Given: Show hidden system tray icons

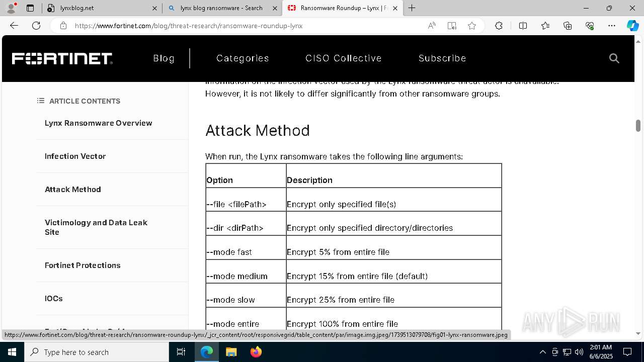Looking at the screenshot, I should (x=542, y=352).
